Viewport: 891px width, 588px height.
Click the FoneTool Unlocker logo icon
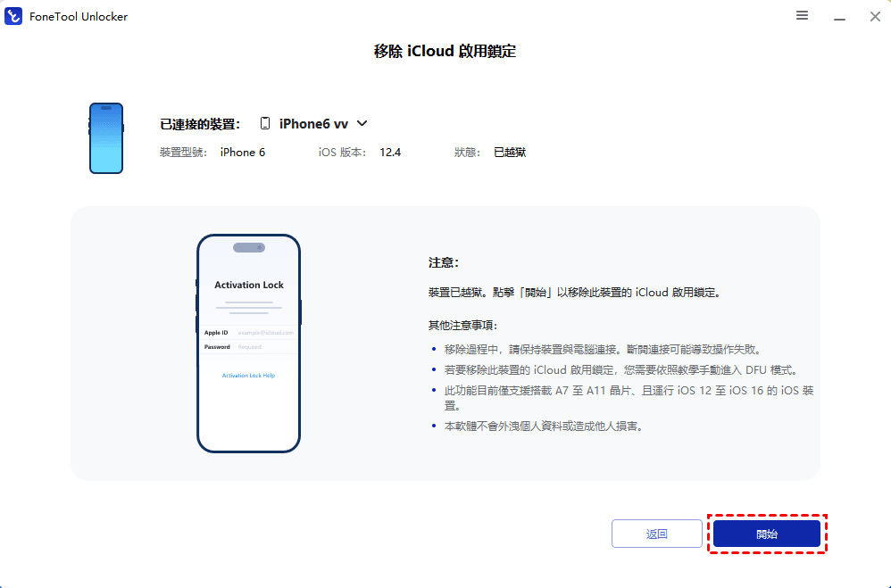click(14, 16)
